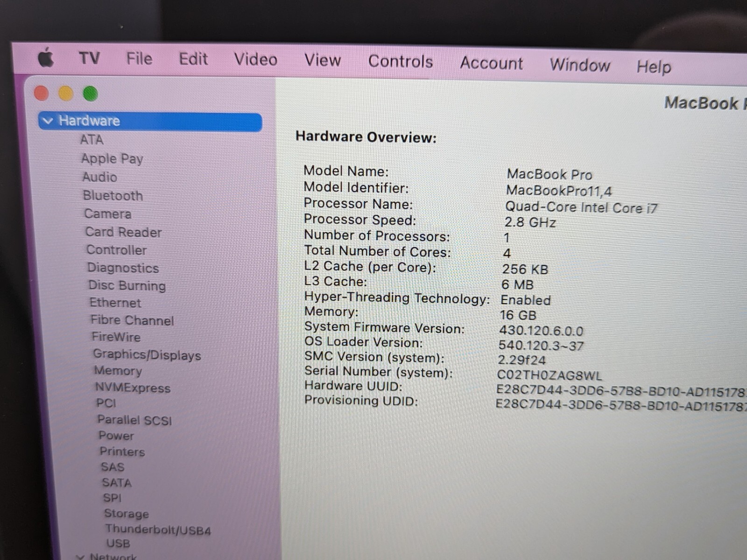Collapse the Network section chevron
Screen dimensions: 747x560
(81, 557)
